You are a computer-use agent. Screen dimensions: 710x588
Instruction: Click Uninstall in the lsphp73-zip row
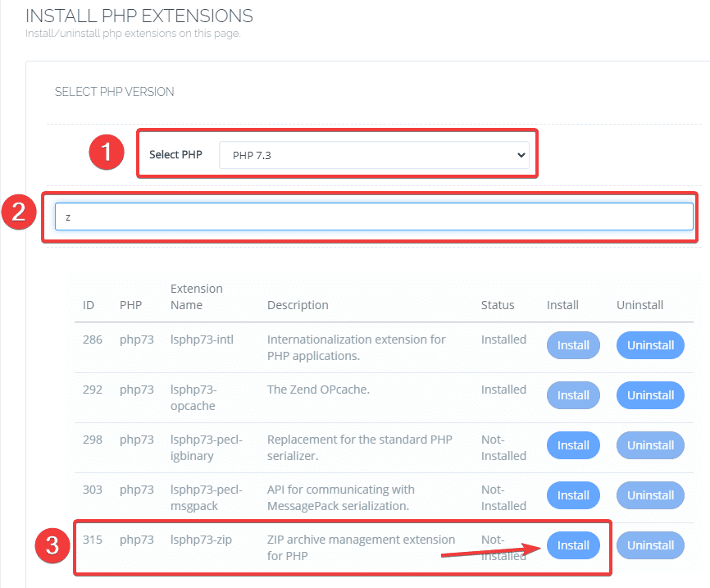[650, 545]
